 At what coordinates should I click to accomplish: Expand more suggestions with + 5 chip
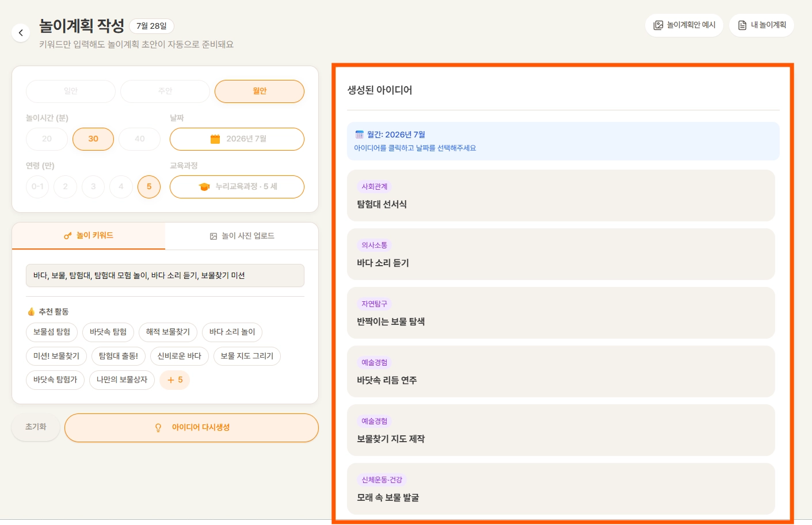point(175,380)
